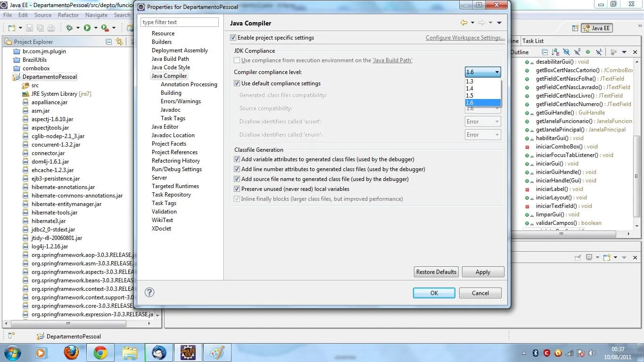This screenshot has height=362, width=644.
Task: Collapse all in the Outline view
Action: [545, 52]
